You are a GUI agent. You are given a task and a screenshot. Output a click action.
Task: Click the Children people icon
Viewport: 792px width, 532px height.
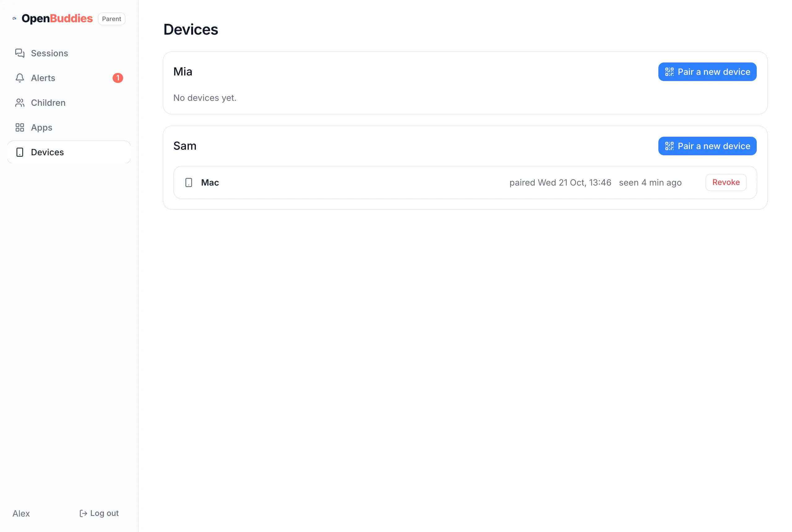[20, 103]
